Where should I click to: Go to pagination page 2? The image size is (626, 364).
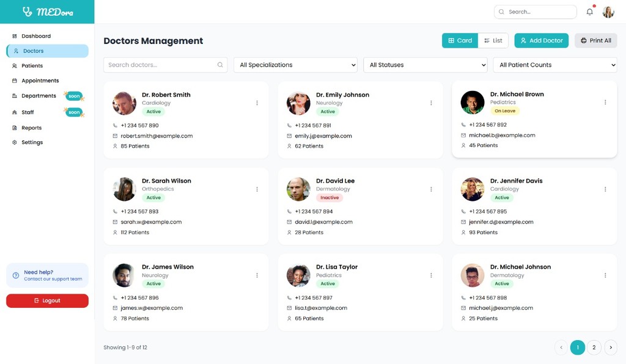click(594, 348)
